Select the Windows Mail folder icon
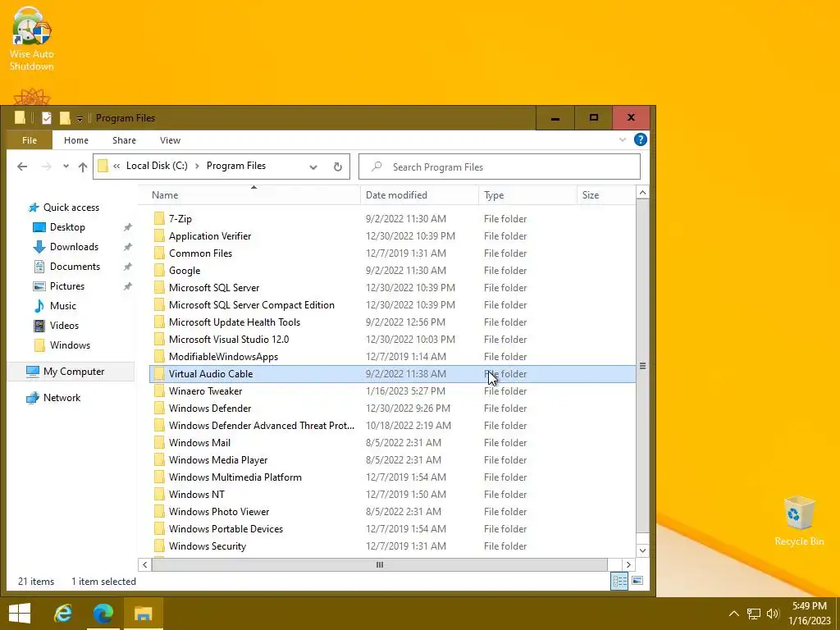The width and height of the screenshot is (840, 630). [159, 442]
